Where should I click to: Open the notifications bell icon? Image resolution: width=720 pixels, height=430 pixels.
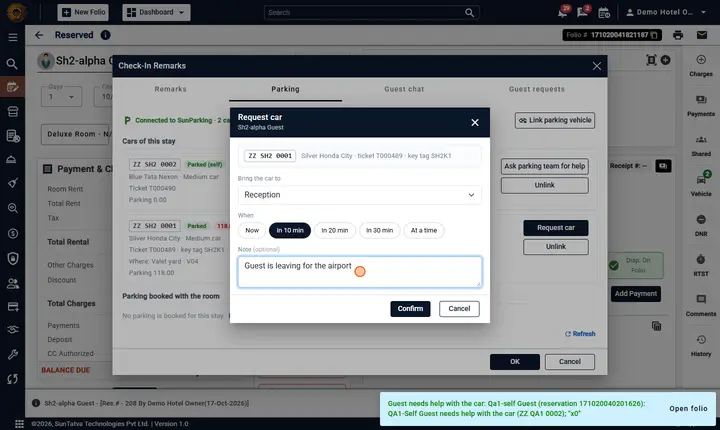pos(562,13)
